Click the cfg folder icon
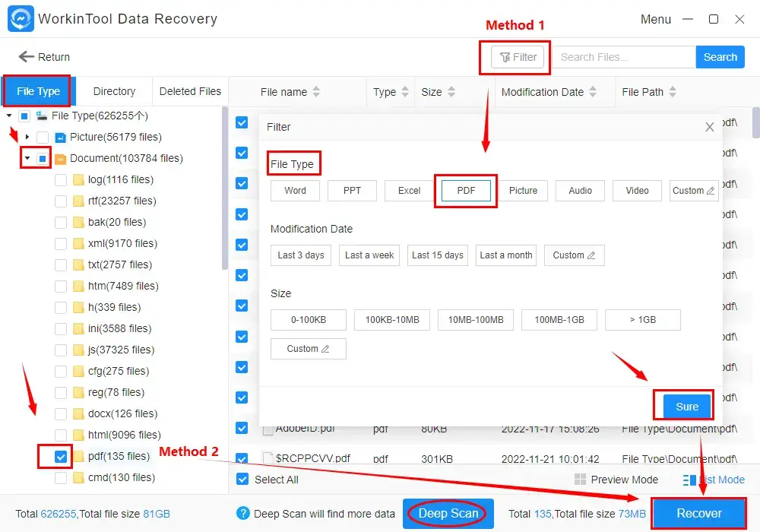760x532 pixels. point(78,371)
